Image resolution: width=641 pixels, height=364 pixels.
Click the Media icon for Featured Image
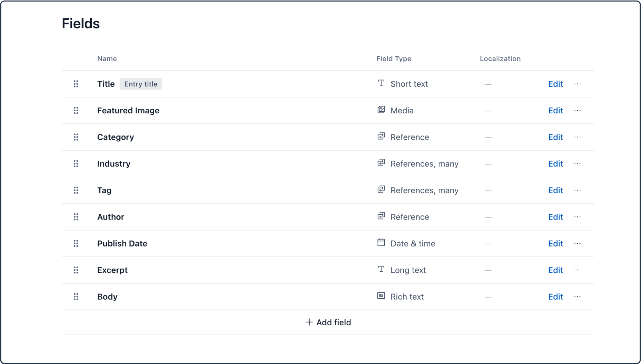(381, 110)
